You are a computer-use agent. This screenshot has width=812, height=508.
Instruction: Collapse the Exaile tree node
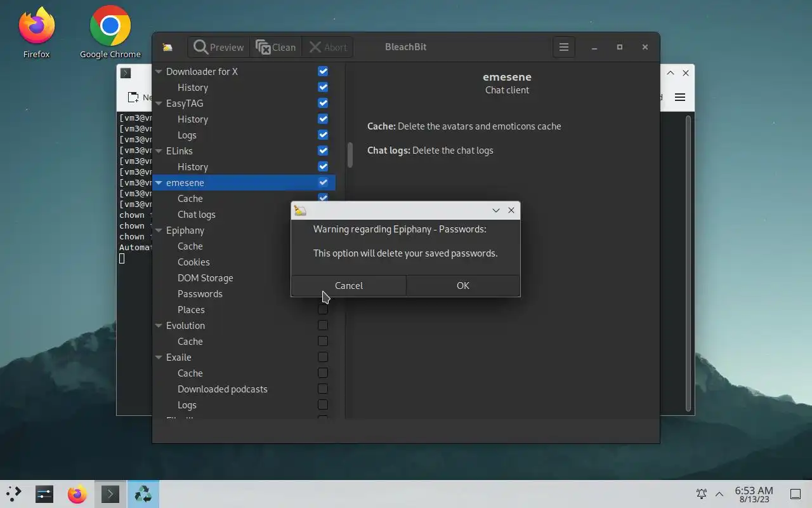(159, 358)
